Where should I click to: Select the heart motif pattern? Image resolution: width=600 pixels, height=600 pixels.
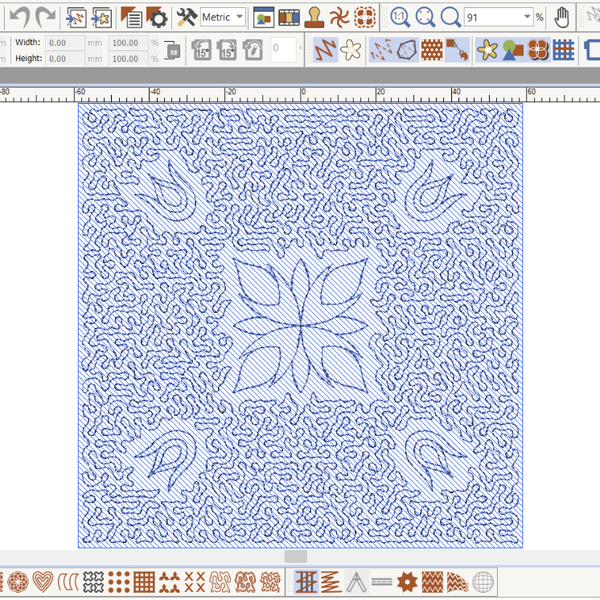[x=43, y=580]
